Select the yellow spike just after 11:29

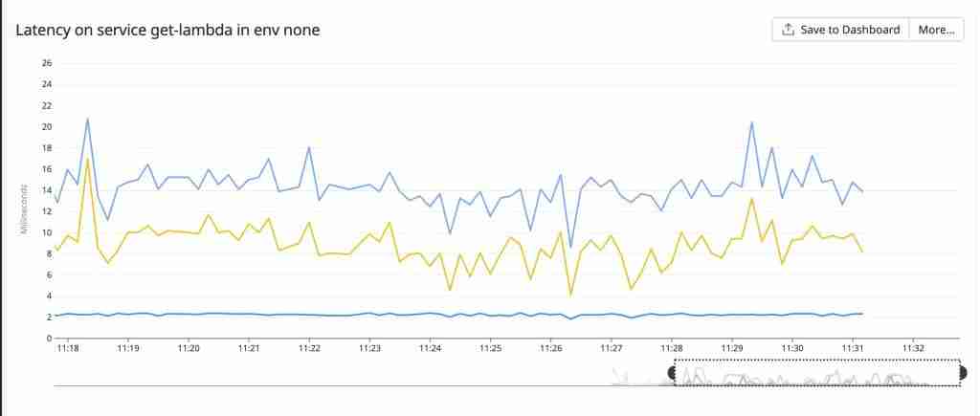752,198
